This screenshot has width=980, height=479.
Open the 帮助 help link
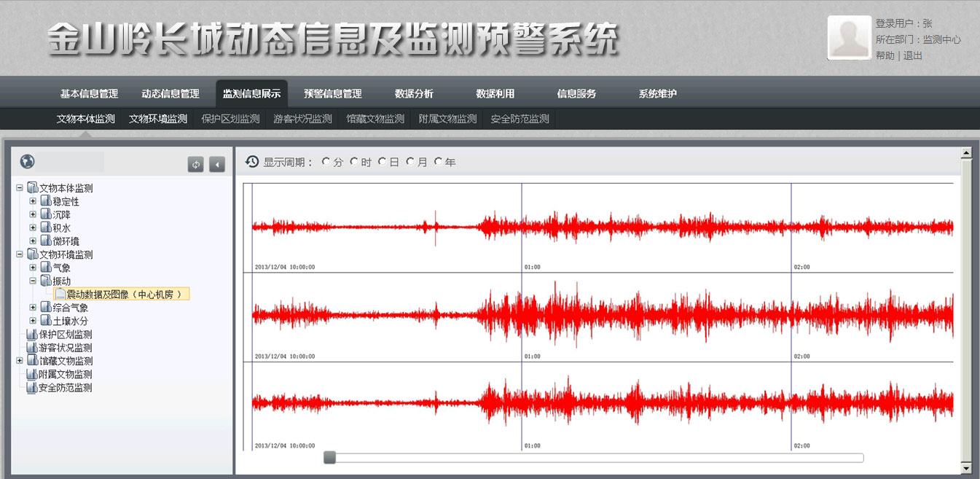point(885,55)
